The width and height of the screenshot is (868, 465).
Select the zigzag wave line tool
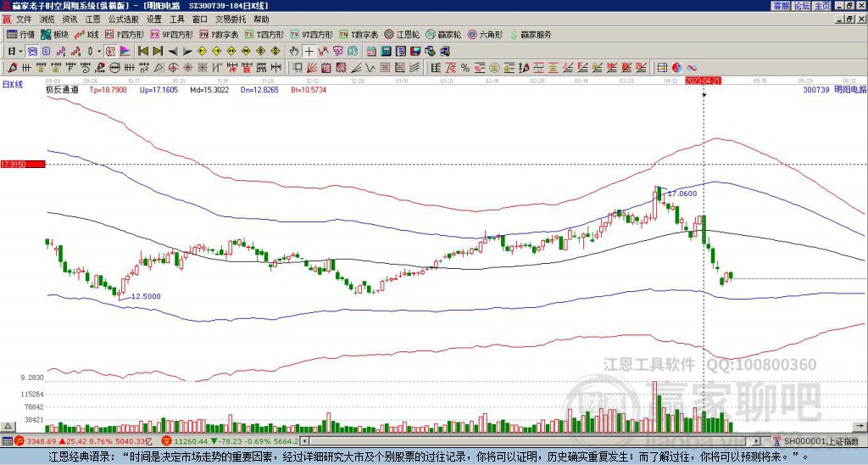click(x=370, y=68)
